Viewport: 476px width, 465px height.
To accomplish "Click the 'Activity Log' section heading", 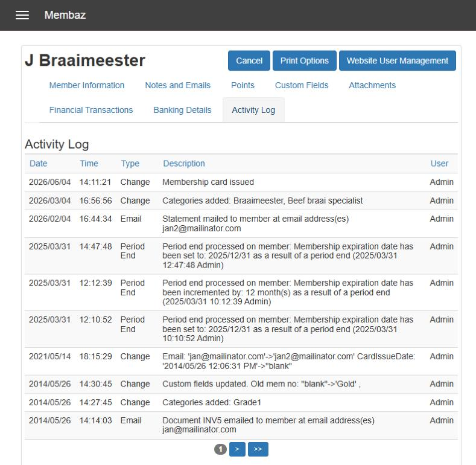I will pos(57,144).
